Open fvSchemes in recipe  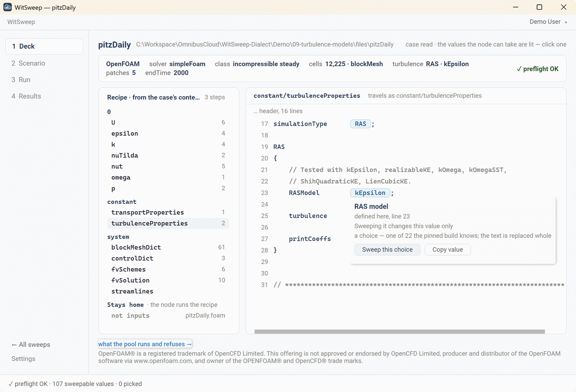point(168,270)
